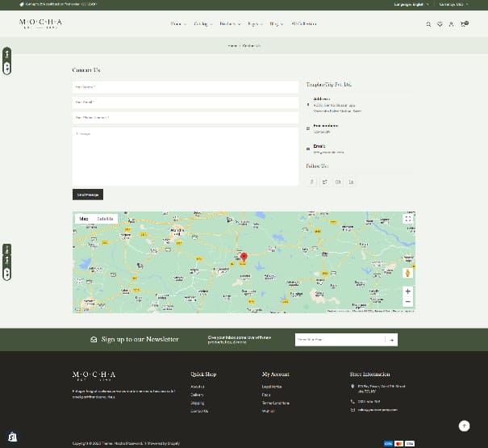The height and width of the screenshot is (448, 488).
Task: Open the wishlist heart icon
Action: 440,24
